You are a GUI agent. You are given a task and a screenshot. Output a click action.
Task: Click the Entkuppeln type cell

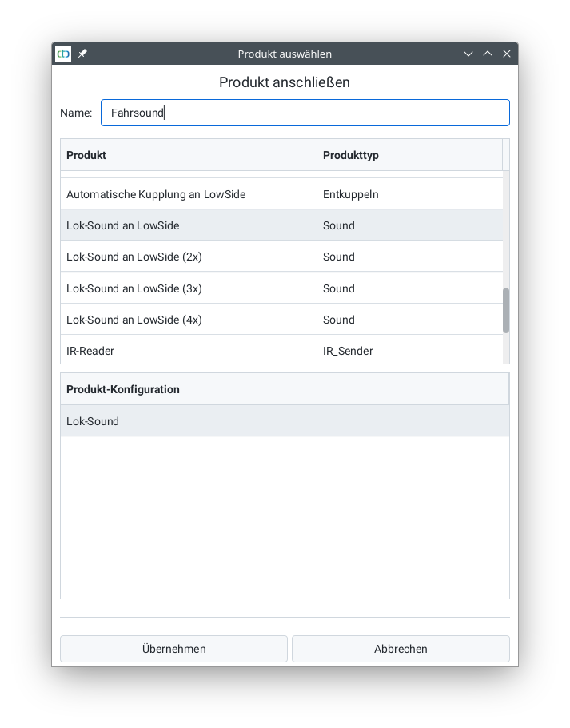351,194
